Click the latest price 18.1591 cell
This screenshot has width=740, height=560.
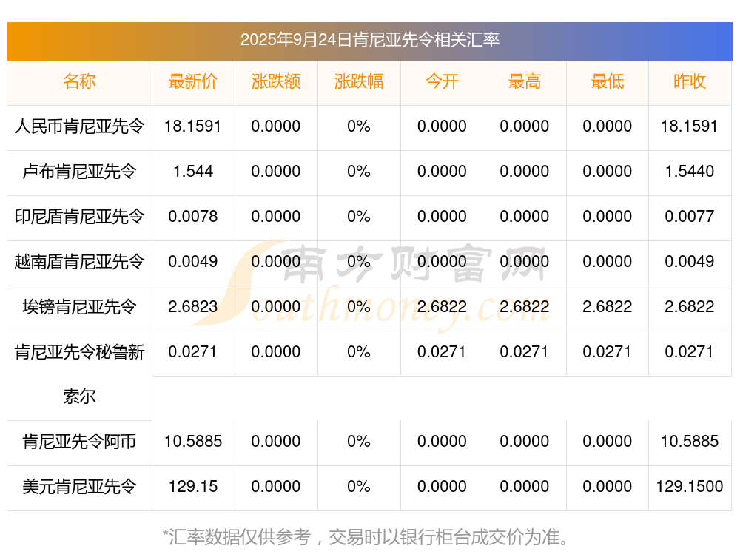193,126
